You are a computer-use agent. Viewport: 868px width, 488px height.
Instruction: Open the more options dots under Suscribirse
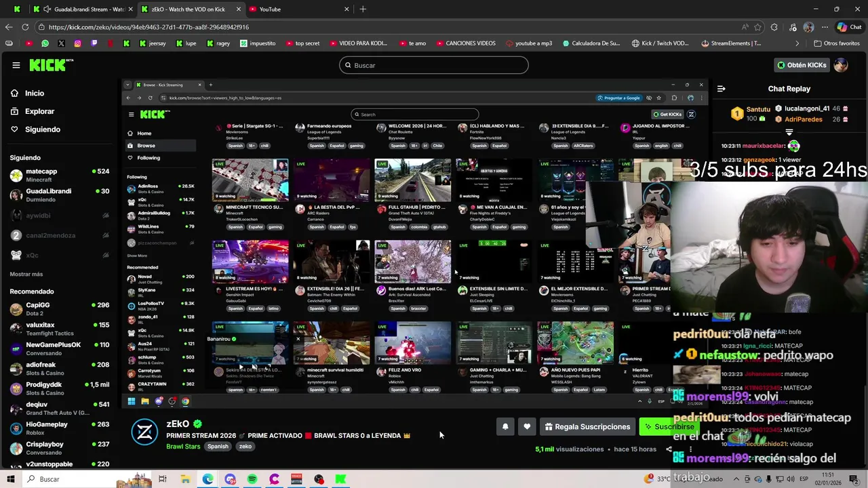[x=690, y=449]
